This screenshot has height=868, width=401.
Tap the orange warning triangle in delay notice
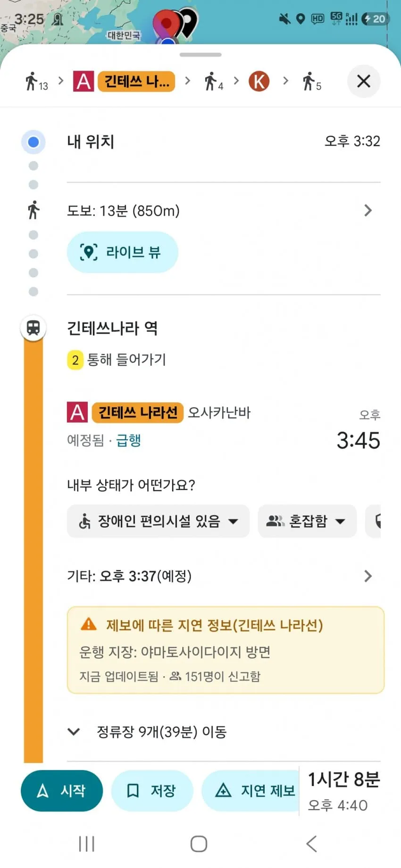click(89, 624)
